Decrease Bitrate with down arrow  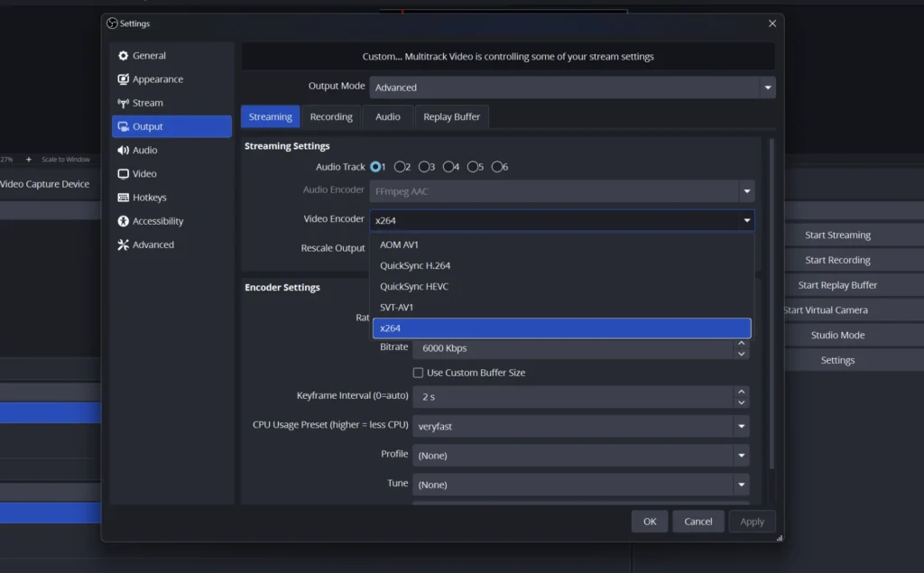coord(742,354)
